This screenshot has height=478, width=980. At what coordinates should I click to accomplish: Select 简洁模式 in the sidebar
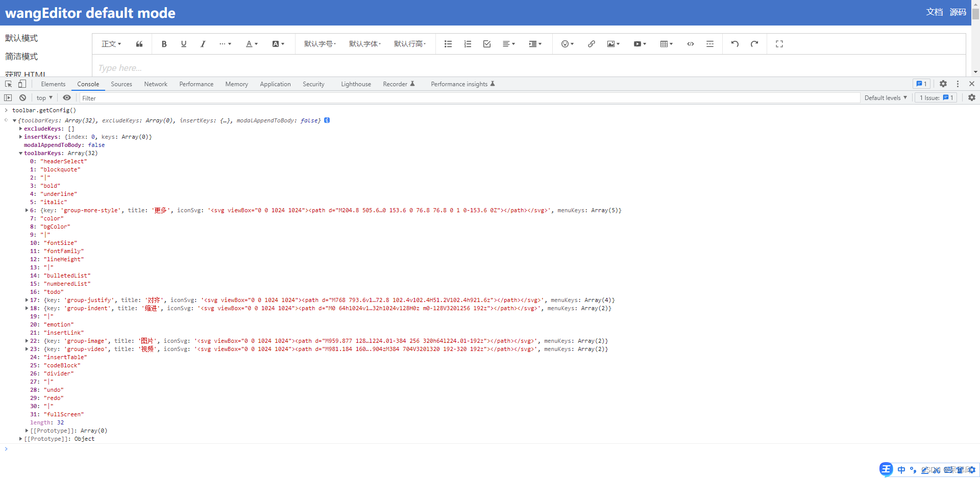[x=21, y=57]
